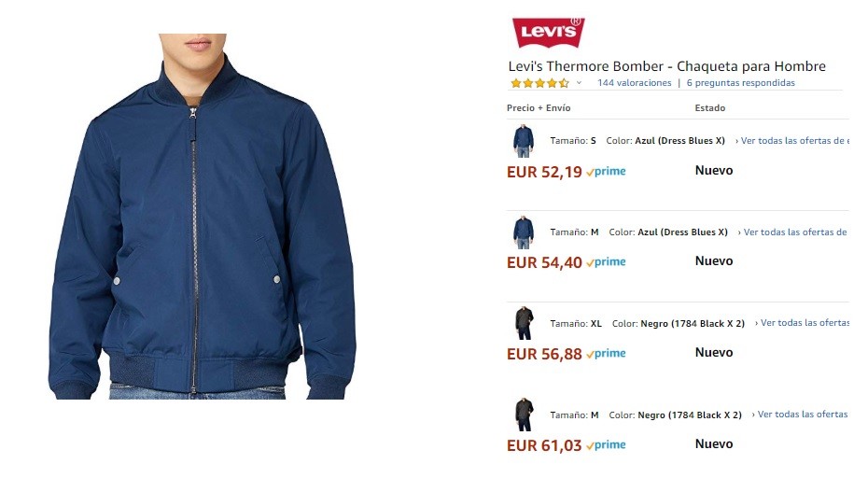Click the large blue bomber jacket image

202,217
